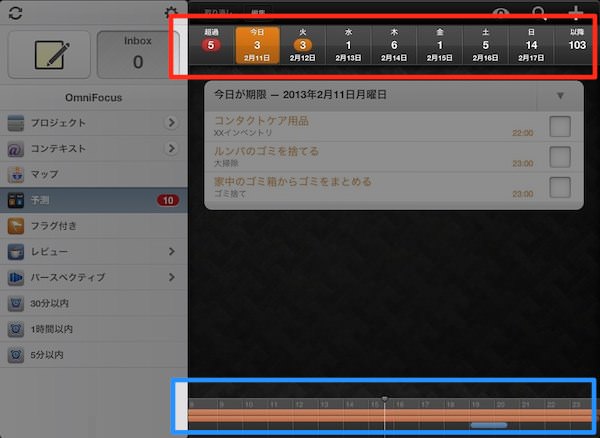Click the フラグ付き label text
Screen dimensions: 600x438
point(54,226)
